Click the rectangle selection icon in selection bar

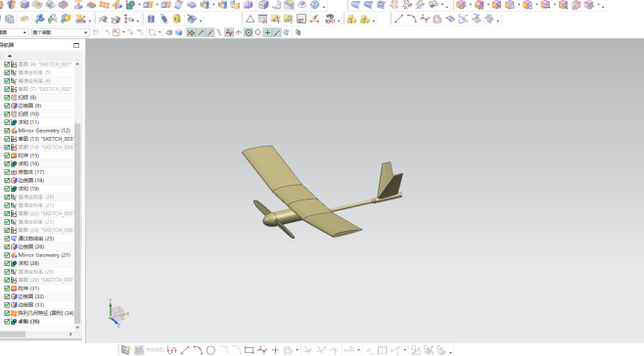152,32
